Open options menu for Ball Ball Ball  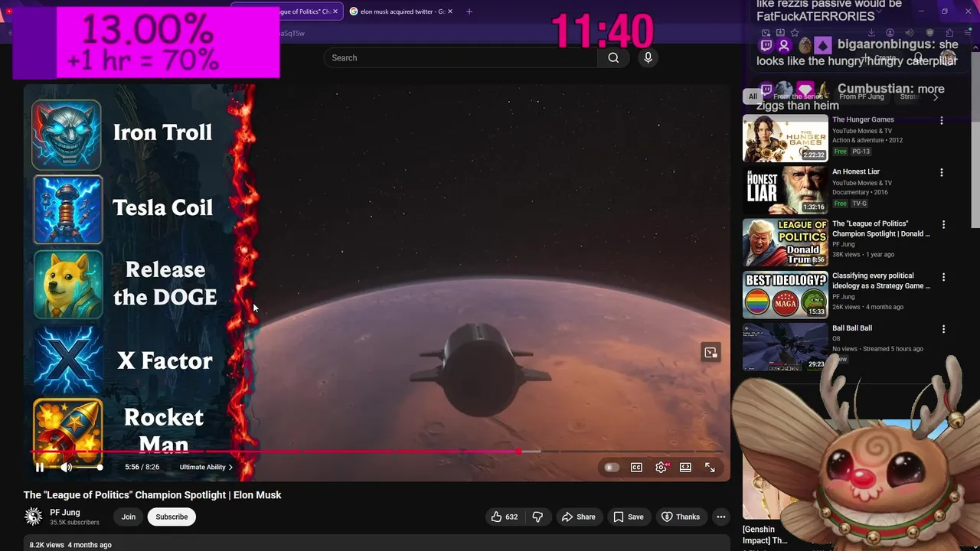(943, 329)
